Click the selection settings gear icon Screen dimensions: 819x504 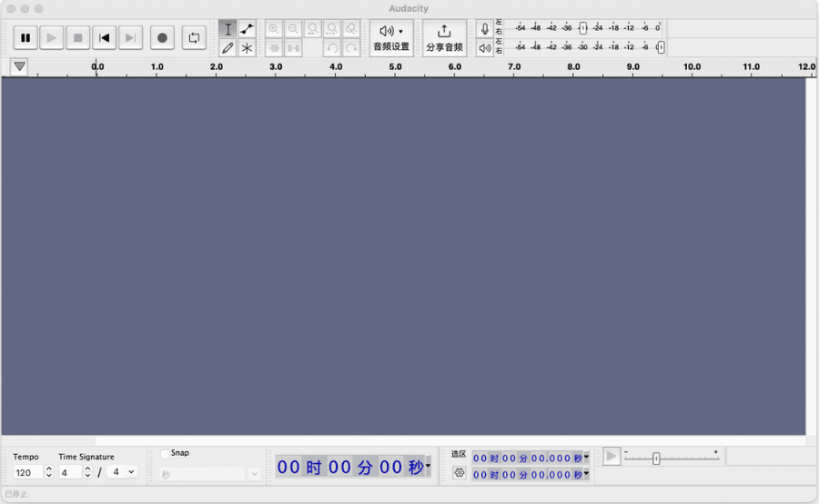[x=460, y=473]
